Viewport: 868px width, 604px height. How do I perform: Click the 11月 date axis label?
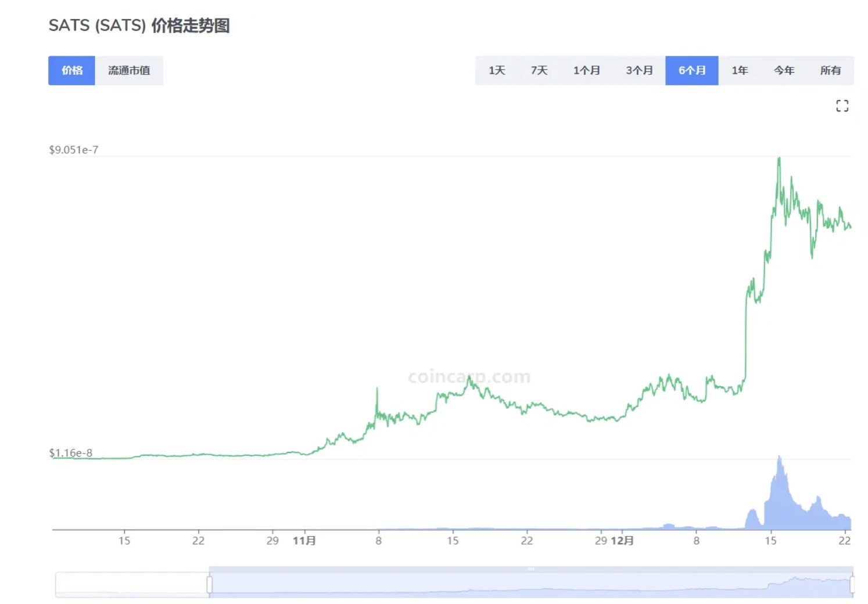(x=304, y=541)
